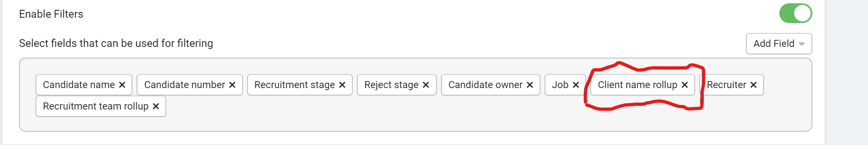
Task: Select the Recruiter chip label
Action: 726,85
